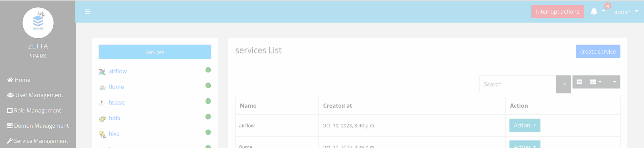Open the hive service link
644x148 pixels.
coord(114,134)
